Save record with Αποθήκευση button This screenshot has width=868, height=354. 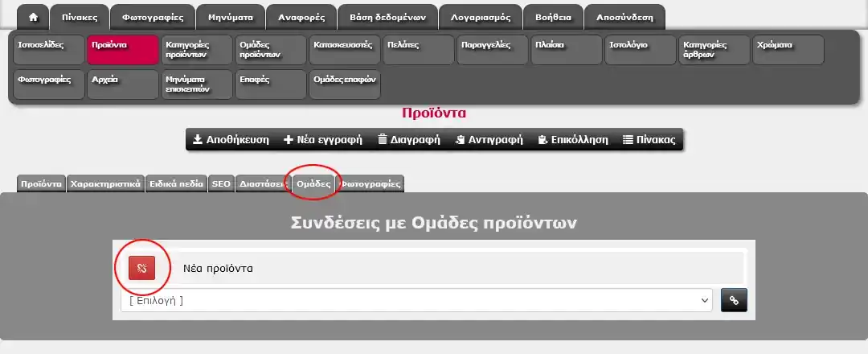point(231,139)
